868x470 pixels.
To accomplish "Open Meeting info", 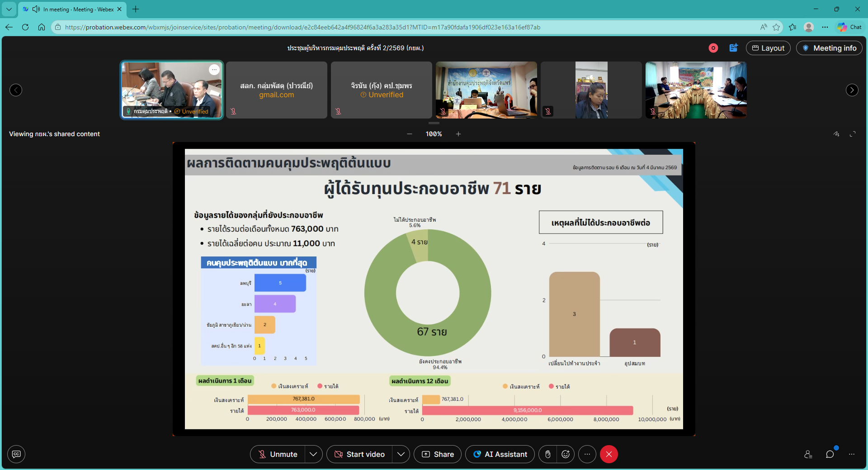I will [x=829, y=48].
